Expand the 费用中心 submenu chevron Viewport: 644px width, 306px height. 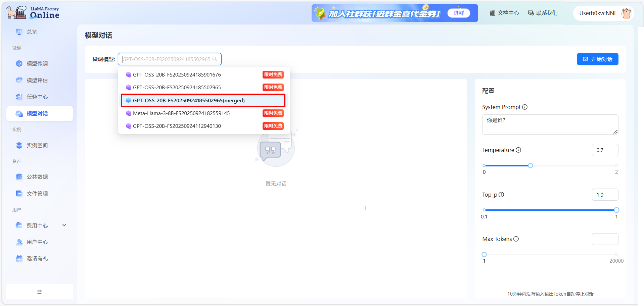64,225
